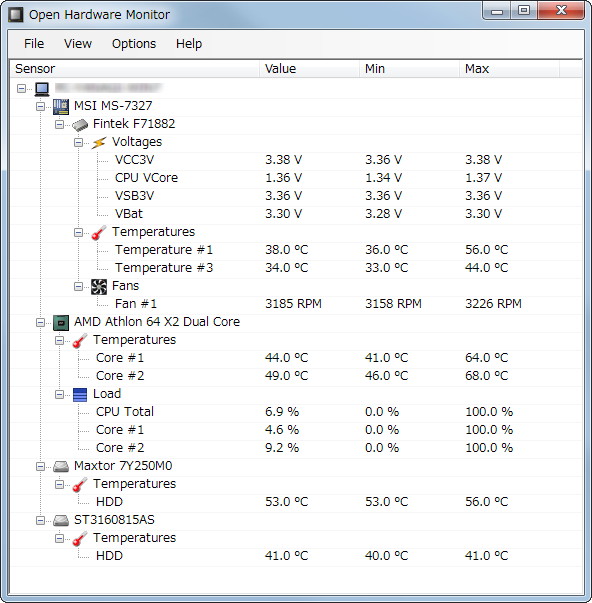
Task: Click the Sensor column header
Action: (135, 69)
